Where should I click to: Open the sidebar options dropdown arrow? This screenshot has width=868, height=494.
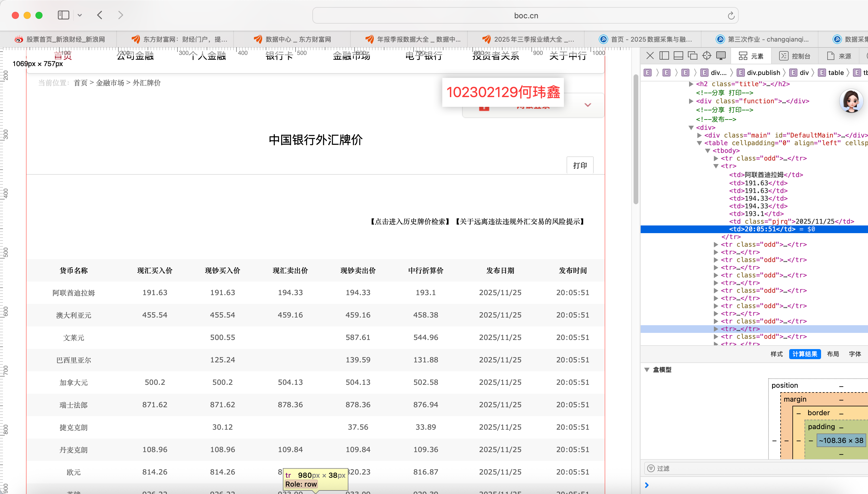tap(80, 15)
